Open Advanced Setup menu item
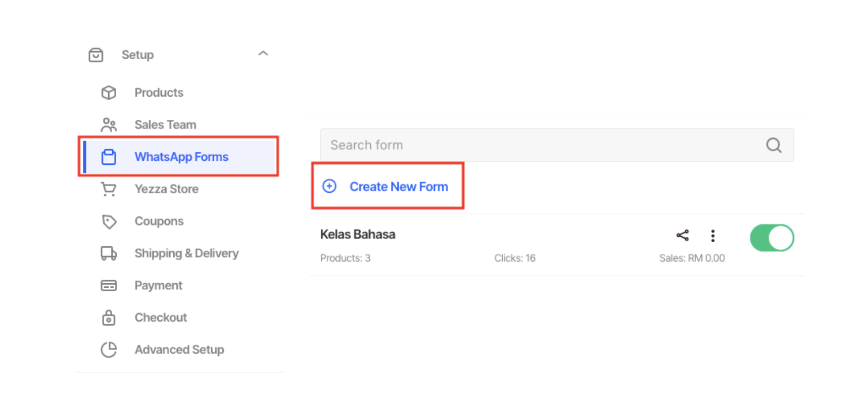This screenshot has width=868, height=397. pyautogui.click(x=179, y=350)
